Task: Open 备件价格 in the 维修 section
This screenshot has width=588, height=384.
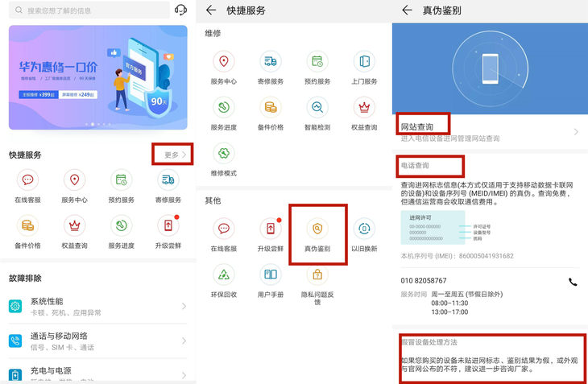Action: [x=271, y=114]
